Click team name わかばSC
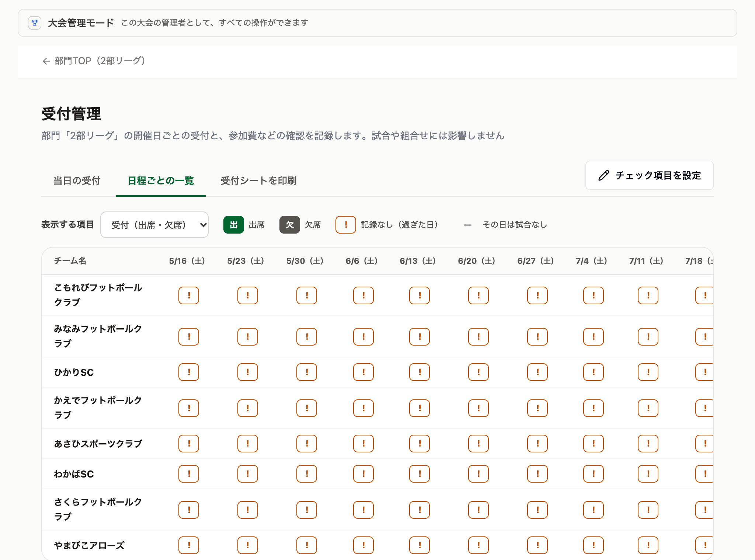 click(74, 474)
